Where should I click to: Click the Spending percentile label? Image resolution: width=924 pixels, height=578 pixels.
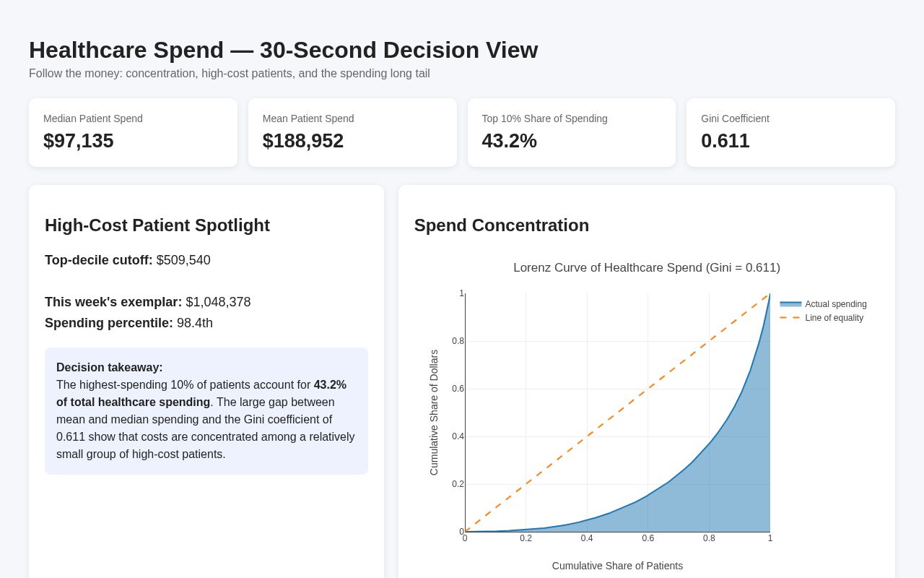(x=109, y=323)
